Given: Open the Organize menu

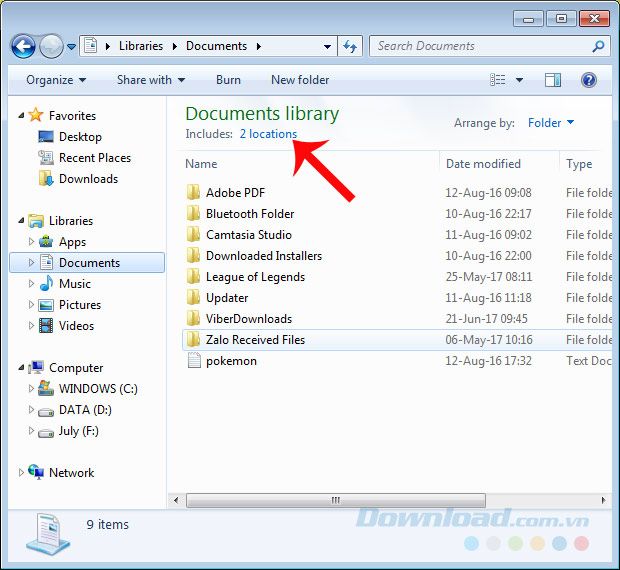Looking at the screenshot, I should pyautogui.click(x=56, y=80).
